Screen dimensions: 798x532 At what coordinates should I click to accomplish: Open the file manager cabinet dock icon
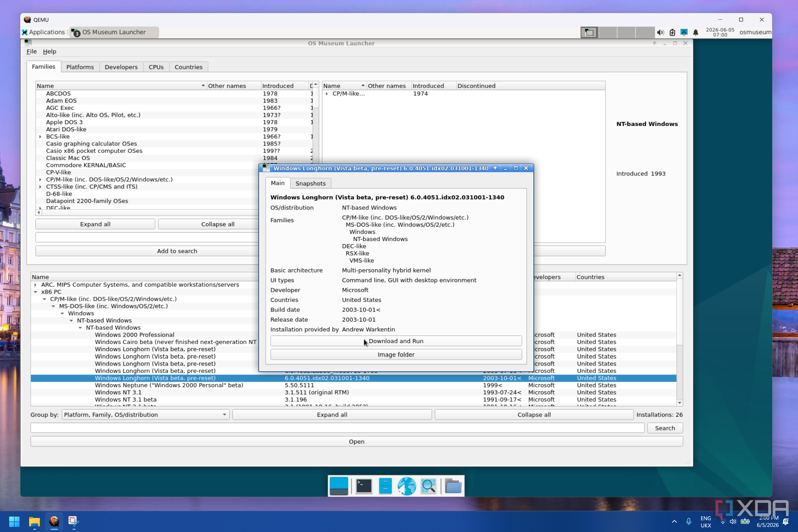tap(385, 486)
